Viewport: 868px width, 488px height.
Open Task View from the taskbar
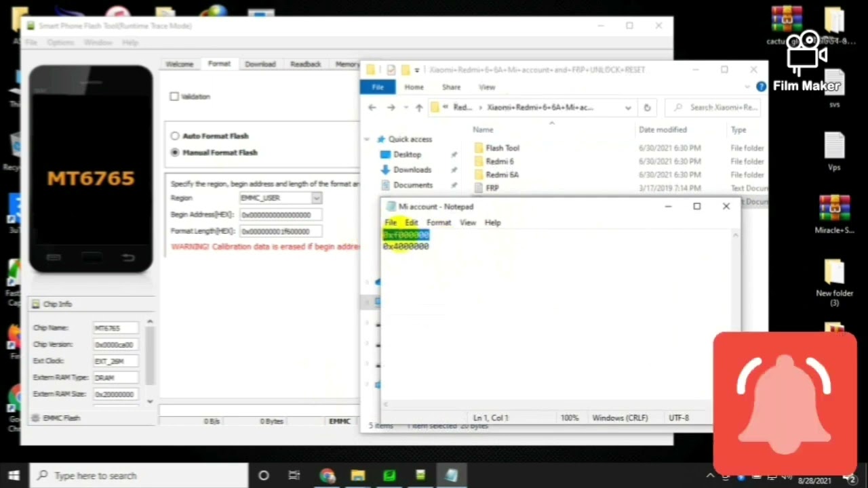pyautogui.click(x=294, y=475)
